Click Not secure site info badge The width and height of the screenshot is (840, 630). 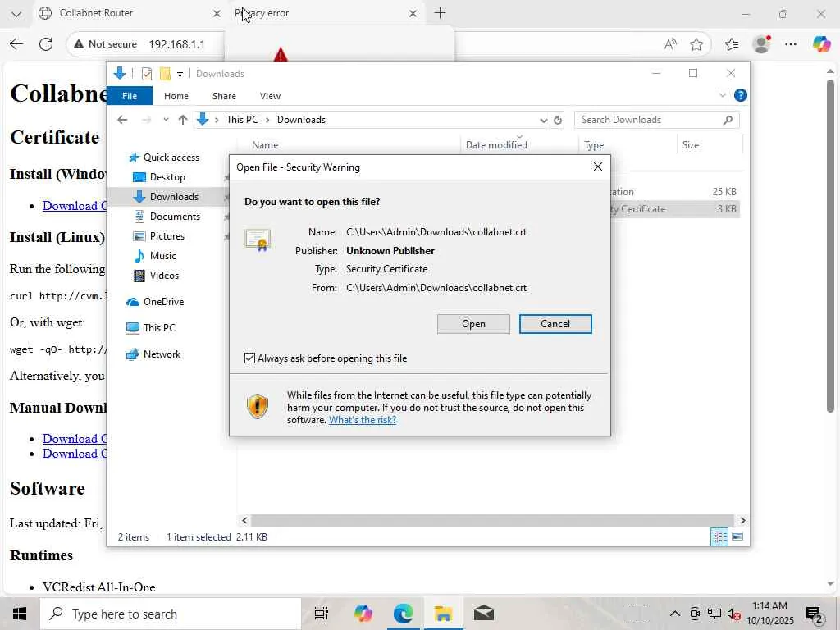(x=106, y=44)
